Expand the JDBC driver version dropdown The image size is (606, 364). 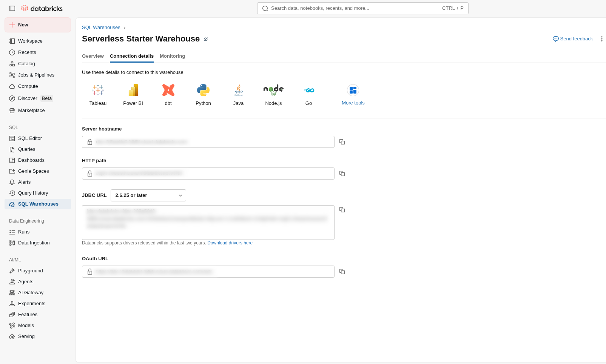pyautogui.click(x=148, y=195)
